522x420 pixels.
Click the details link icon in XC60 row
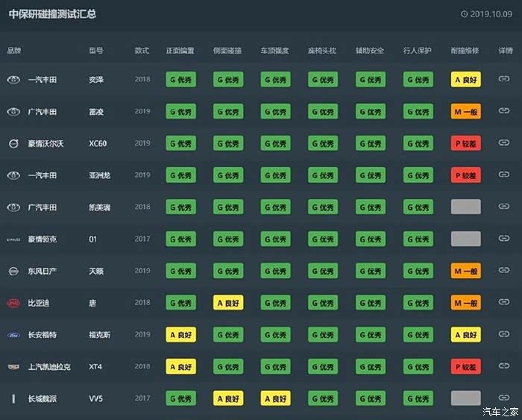tap(504, 143)
